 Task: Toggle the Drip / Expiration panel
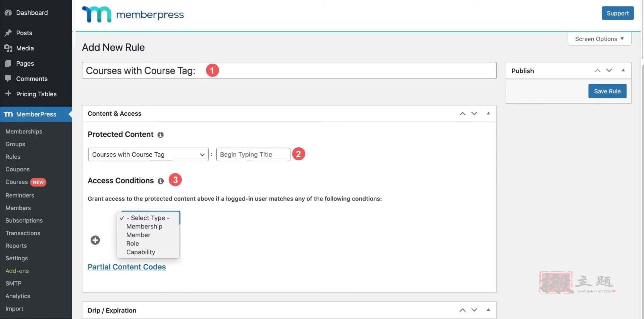point(488,310)
